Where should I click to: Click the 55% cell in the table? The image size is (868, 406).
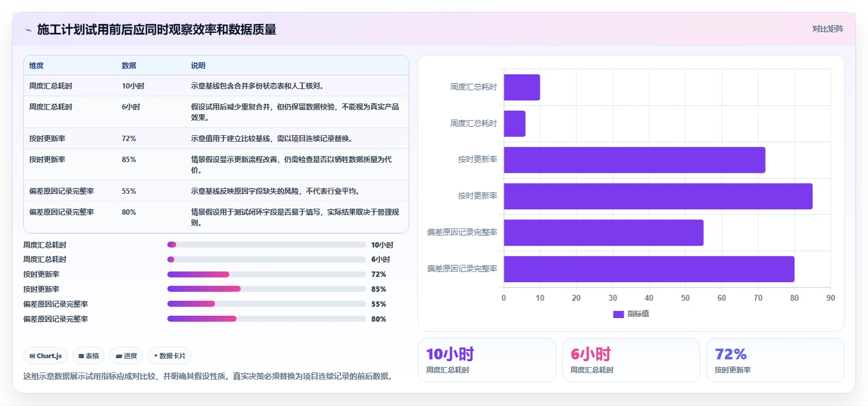[129, 191]
